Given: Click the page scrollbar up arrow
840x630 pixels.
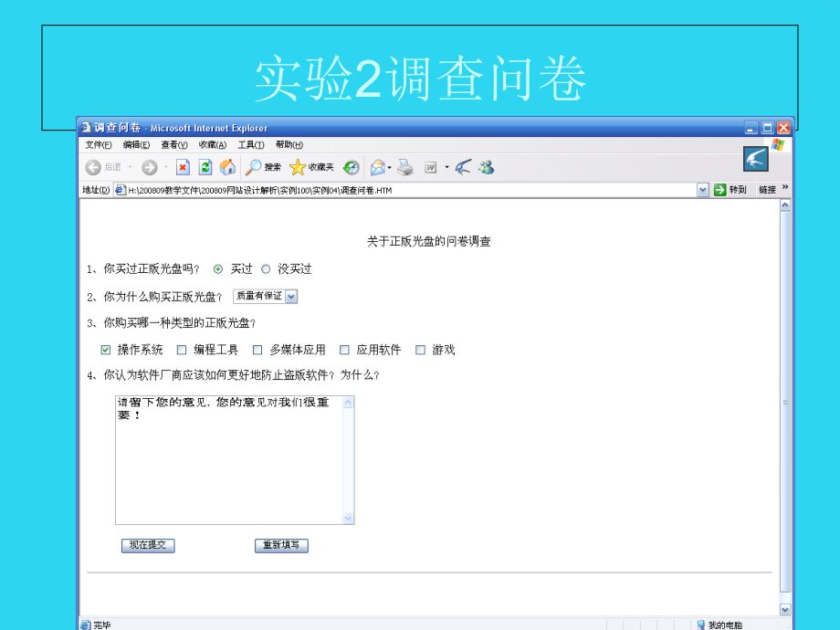Looking at the screenshot, I should [785, 205].
